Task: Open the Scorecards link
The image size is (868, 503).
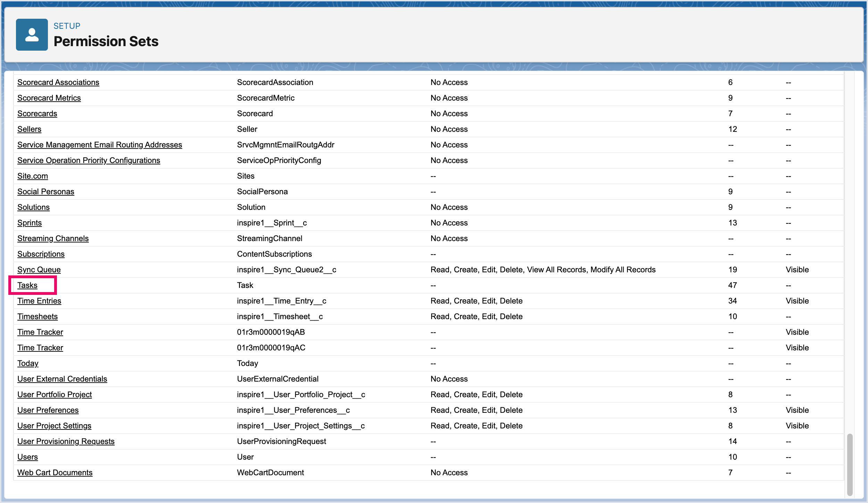Action: coord(37,113)
